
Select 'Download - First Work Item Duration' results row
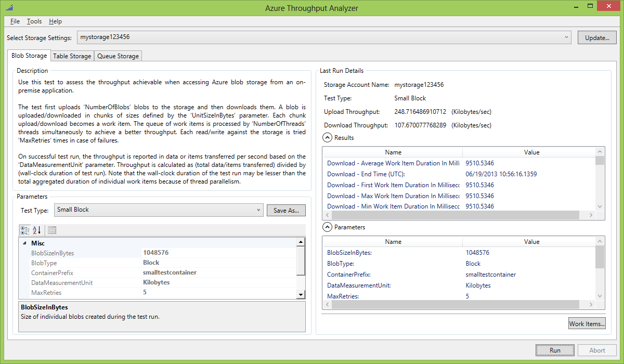coord(459,185)
